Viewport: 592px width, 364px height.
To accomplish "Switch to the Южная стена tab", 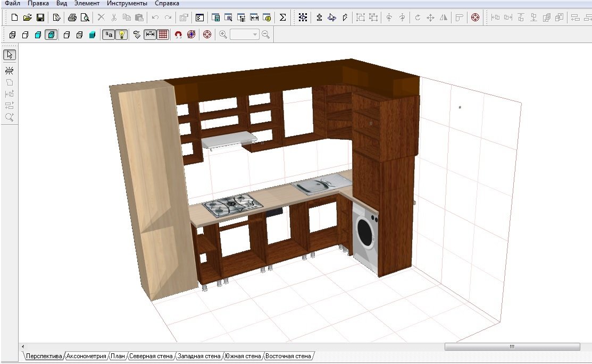I will pyautogui.click(x=243, y=356).
